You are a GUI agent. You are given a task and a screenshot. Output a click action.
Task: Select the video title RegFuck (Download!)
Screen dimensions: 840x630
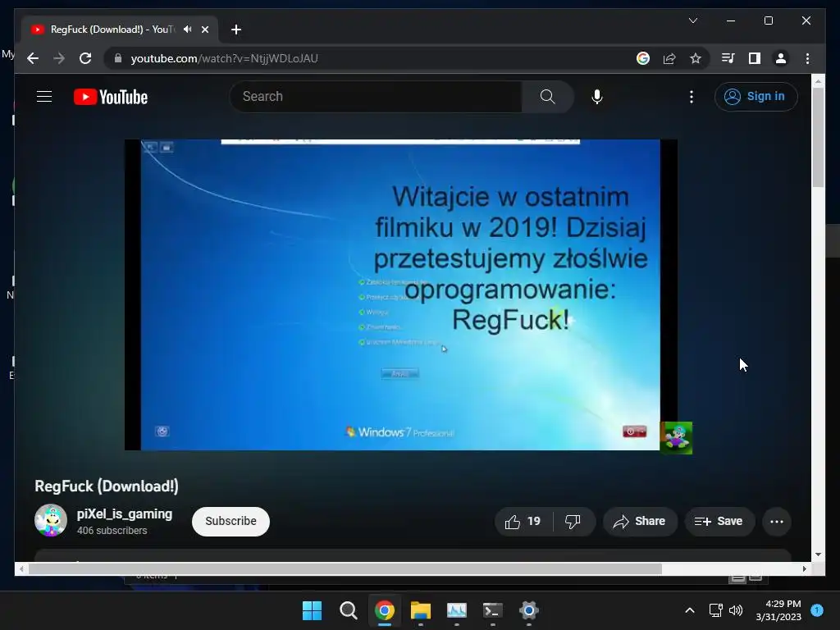pyautogui.click(x=107, y=486)
